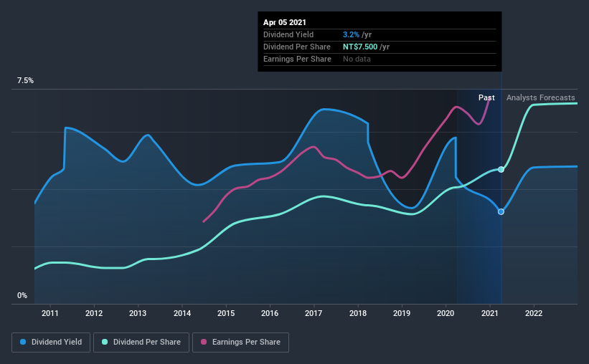The image size is (589, 364).
Task: Click the Dividend Per Share data point marker
Action: click(x=501, y=170)
